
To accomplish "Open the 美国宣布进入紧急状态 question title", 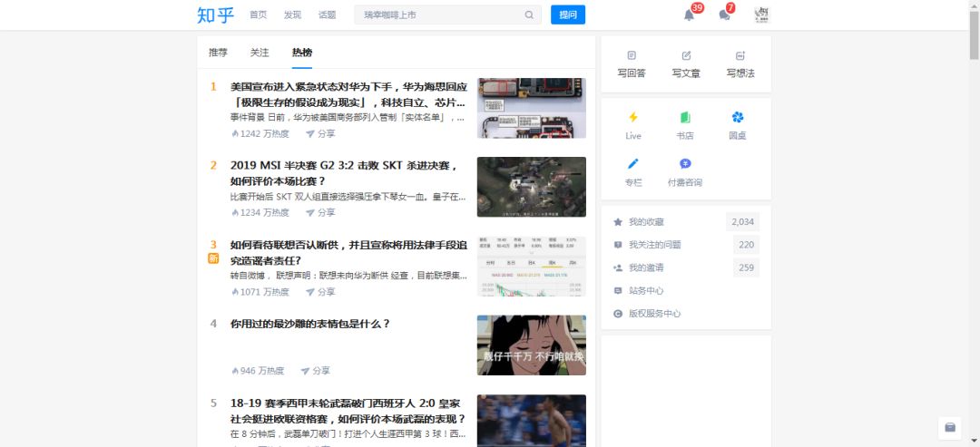I will [x=348, y=94].
